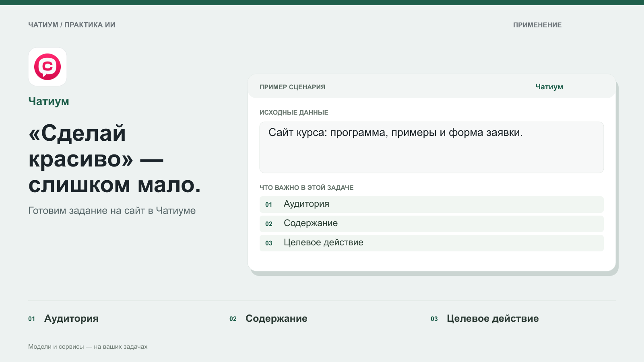Click the footer 'Модели и сервисы — на ваших задачах'

[x=88, y=347]
